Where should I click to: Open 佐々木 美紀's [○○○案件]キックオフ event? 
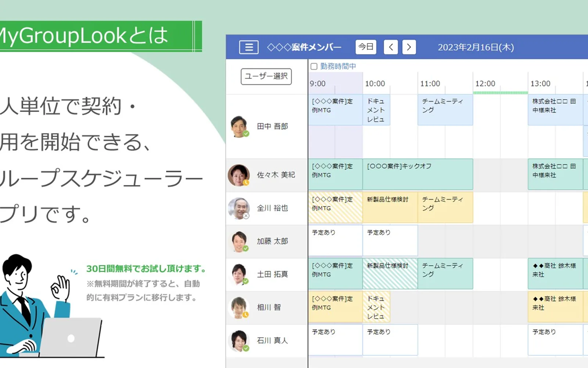coord(418,174)
